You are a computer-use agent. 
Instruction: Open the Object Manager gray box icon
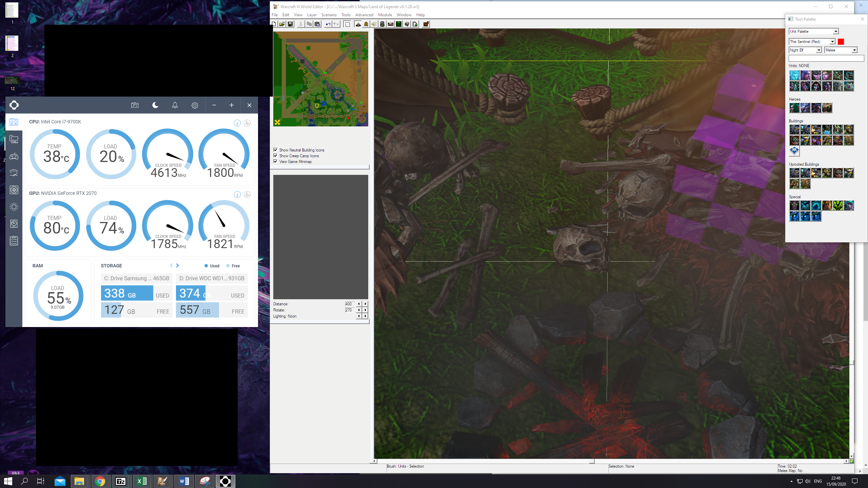tap(407, 24)
